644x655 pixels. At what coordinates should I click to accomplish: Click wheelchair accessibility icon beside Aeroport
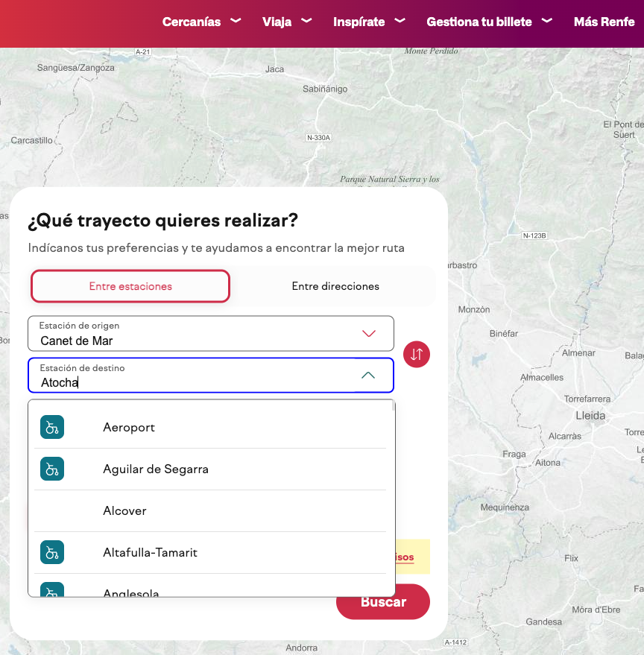click(x=52, y=427)
